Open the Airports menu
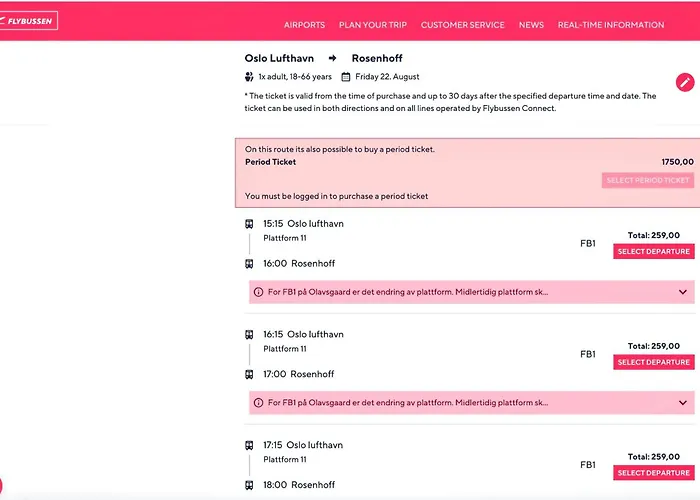This screenshot has width=700, height=500. pos(304,25)
